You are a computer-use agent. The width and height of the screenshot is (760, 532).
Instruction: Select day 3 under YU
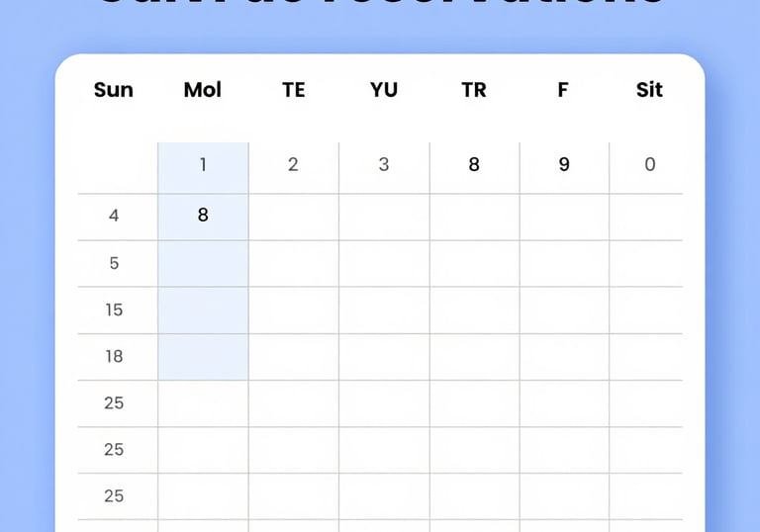tap(384, 164)
